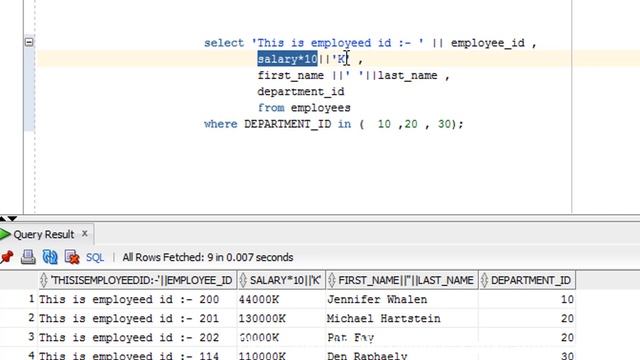Click the split pane collapse arrows above Query Result
The width and height of the screenshot is (640, 360).
[8, 219]
